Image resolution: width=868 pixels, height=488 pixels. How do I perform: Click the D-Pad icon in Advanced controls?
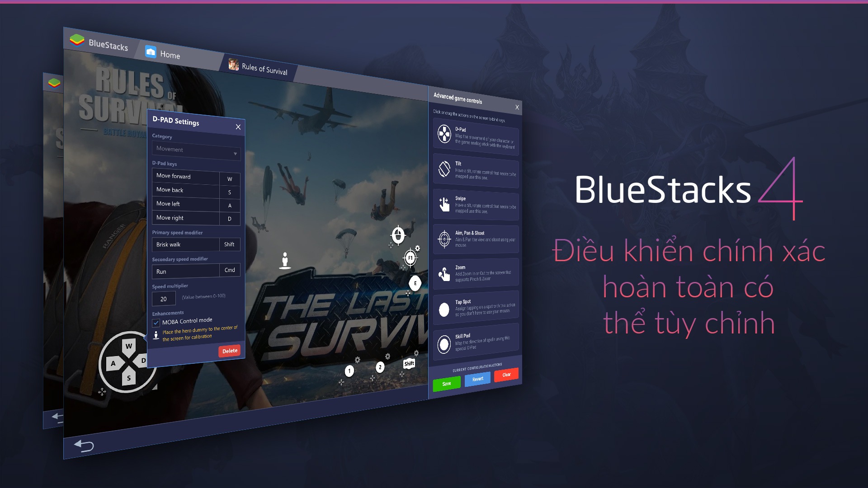click(444, 132)
